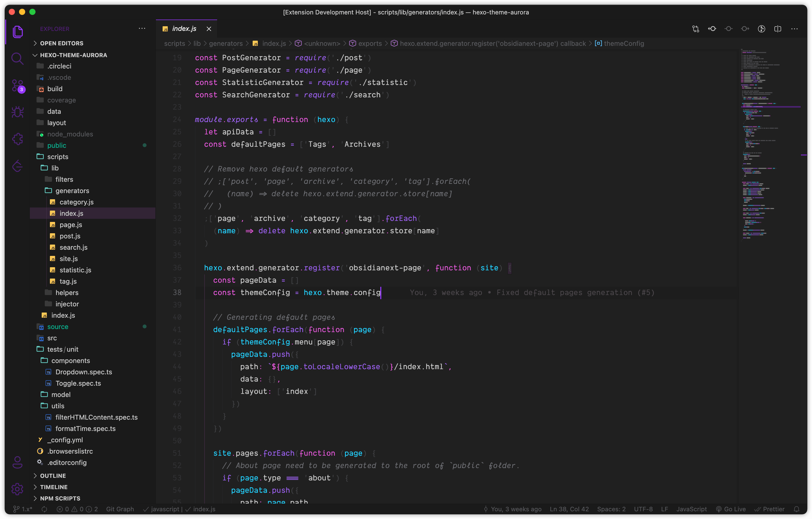The image size is (812, 519).
Task: Change the UTF-8 file encoding
Action: pyautogui.click(x=643, y=509)
